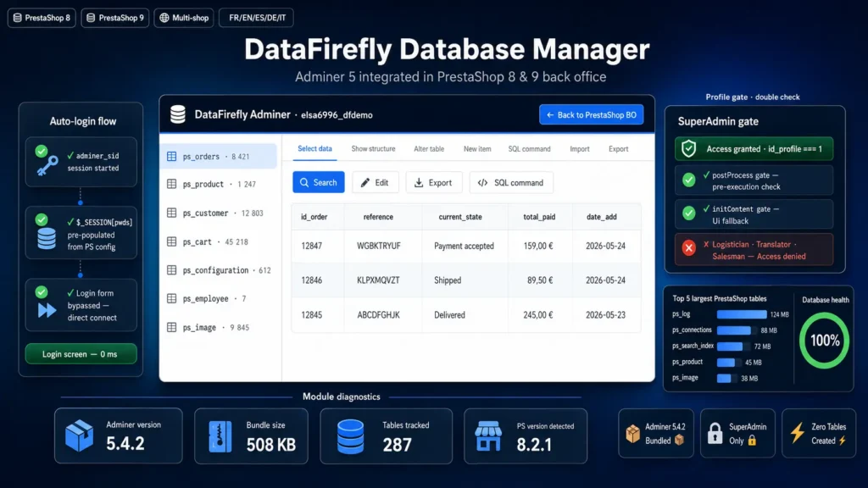Open the Alter table tab

(429, 149)
